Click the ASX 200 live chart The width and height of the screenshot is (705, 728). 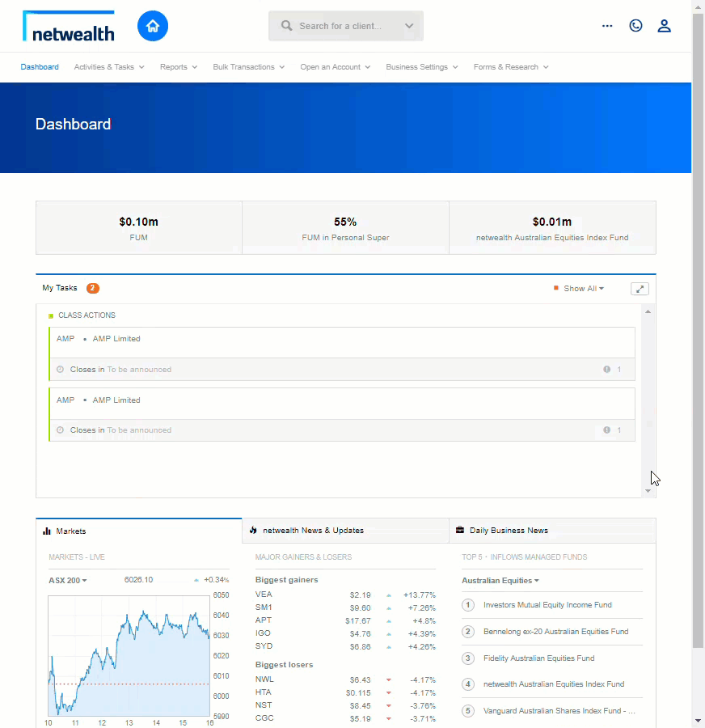(x=129, y=655)
